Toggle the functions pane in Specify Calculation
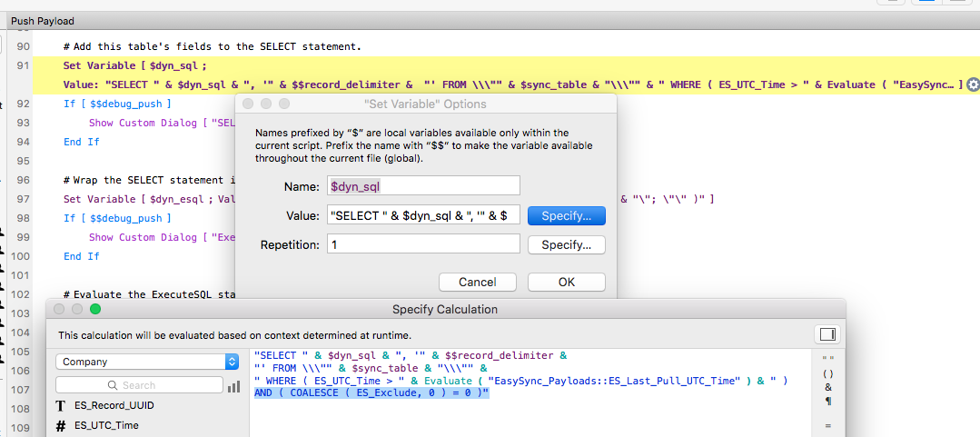 pos(827,335)
